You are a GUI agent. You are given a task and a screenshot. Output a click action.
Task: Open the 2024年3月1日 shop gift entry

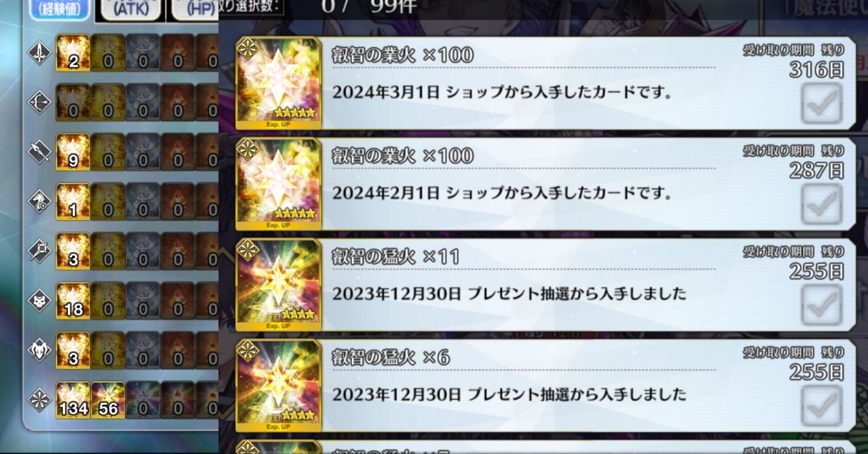pos(545,83)
